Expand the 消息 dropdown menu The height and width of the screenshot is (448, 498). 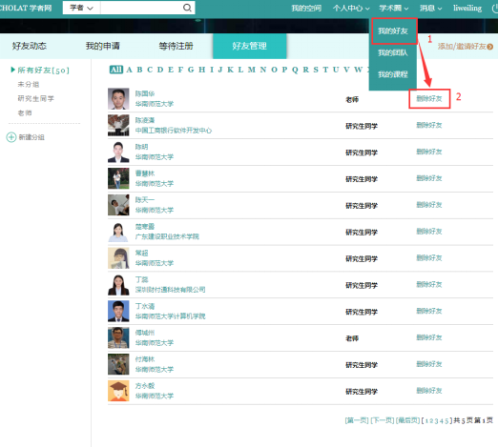coord(431,9)
